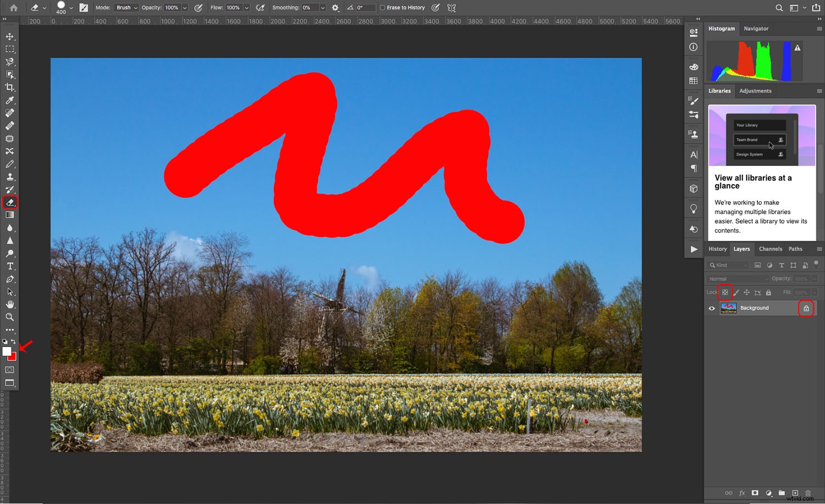This screenshot has width=825, height=504.
Task: Open the Adjustments tab
Action: pyautogui.click(x=755, y=91)
